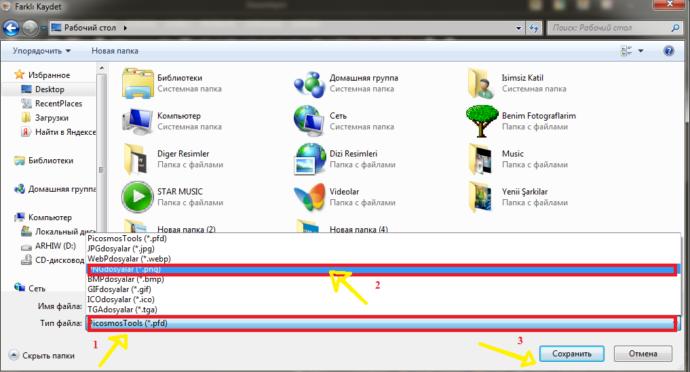This screenshot has height=372, width=690.
Task: Choose BMPdosyalar (*.bmp) file type
Action: (x=383, y=280)
